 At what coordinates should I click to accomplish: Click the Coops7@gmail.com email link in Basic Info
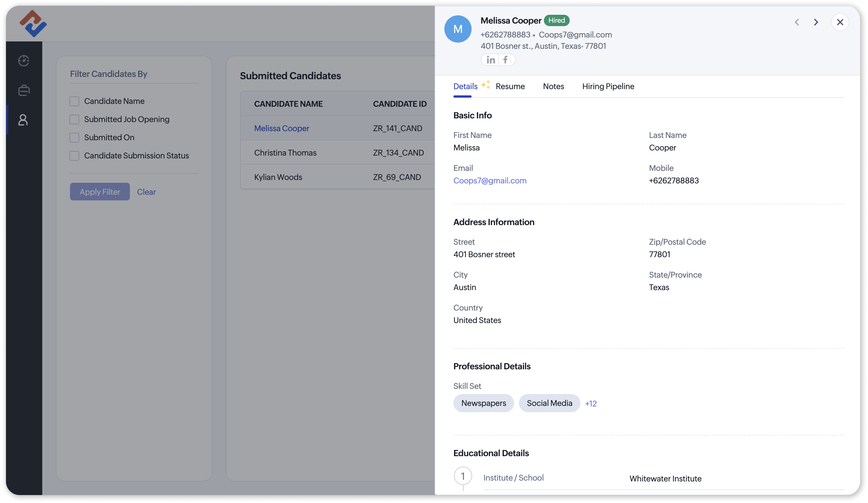(x=490, y=181)
